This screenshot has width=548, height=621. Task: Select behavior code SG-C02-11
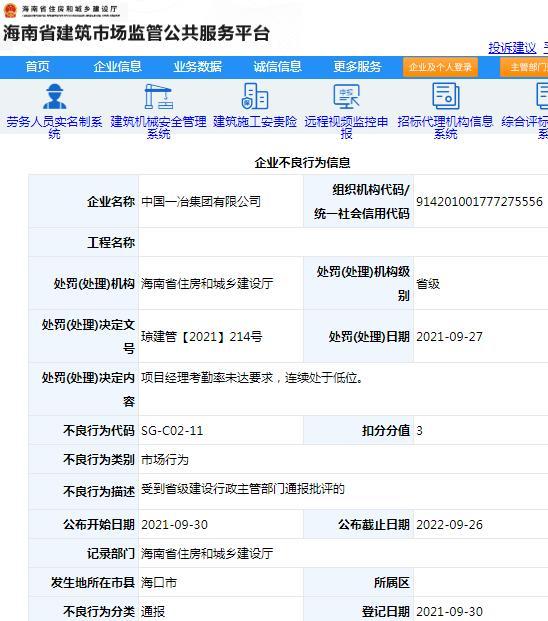(x=172, y=431)
